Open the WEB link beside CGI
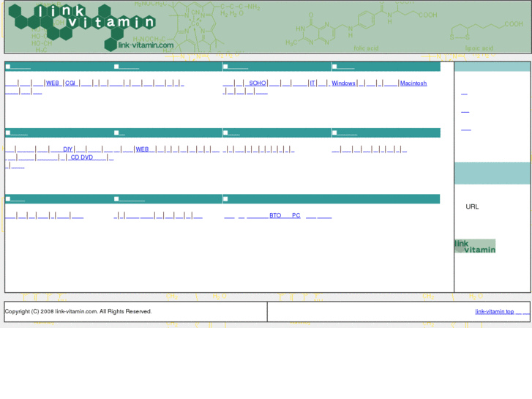The height and width of the screenshot is (399, 532). coord(53,83)
